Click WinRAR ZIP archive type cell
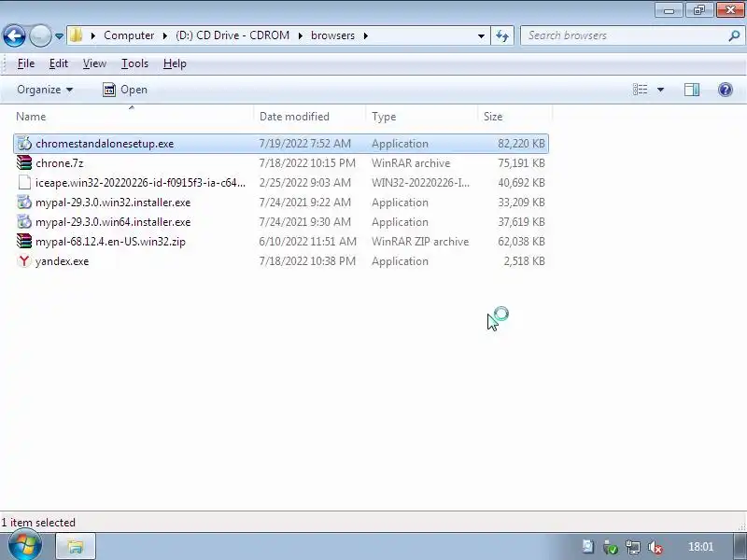The width and height of the screenshot is (747, 560). click(420, 242)
